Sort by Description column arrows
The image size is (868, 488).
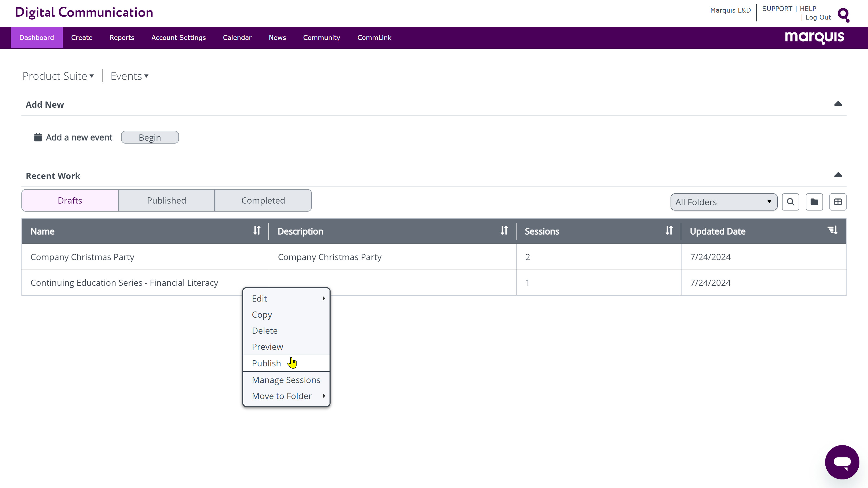[x=504, y=231]
